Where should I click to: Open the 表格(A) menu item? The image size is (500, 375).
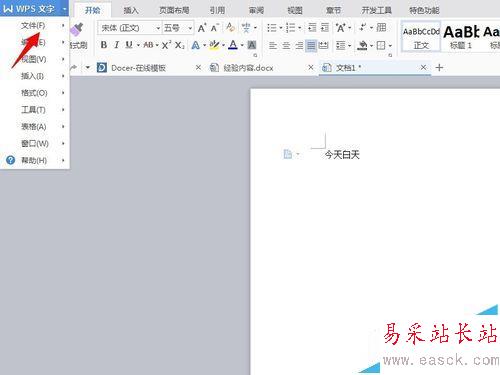(35, 127)
